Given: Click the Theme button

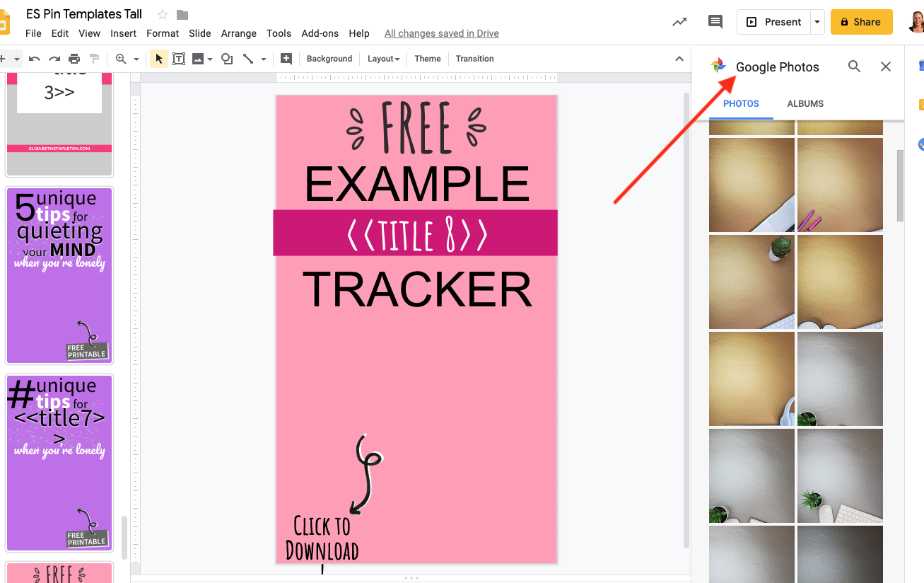Looking at the screenshot, I should [x=428, y=59].
